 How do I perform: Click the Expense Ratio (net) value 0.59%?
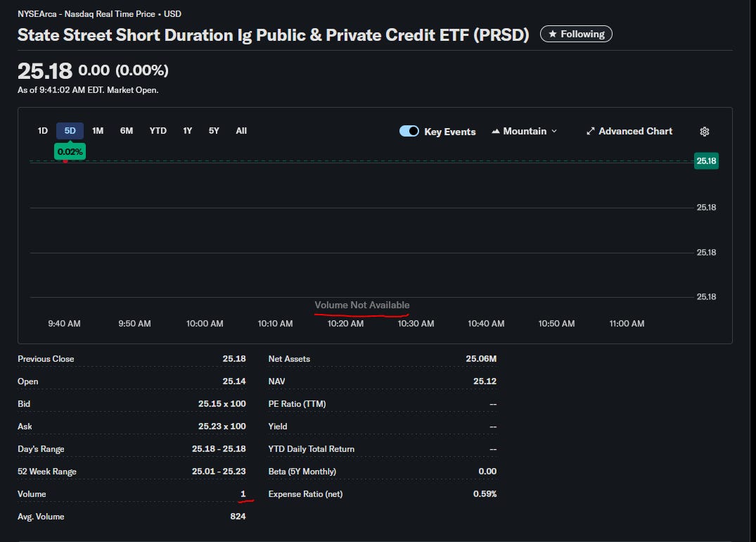(x=485, y=493)
